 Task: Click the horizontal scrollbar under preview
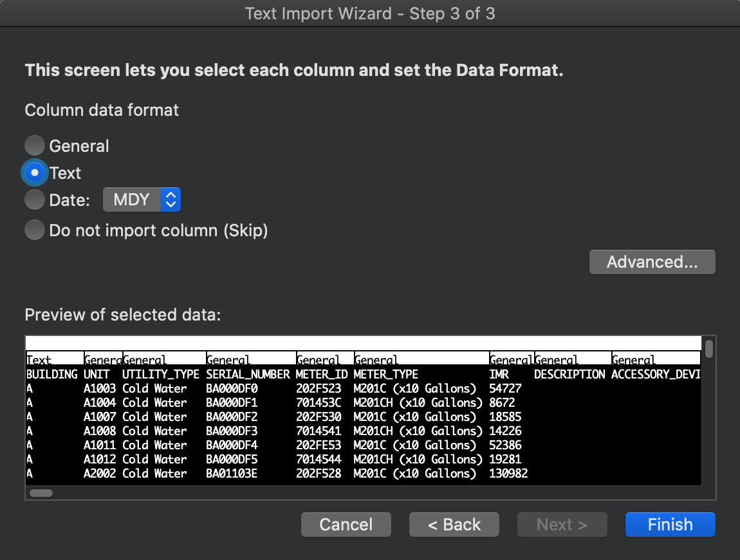pos(41,493)
